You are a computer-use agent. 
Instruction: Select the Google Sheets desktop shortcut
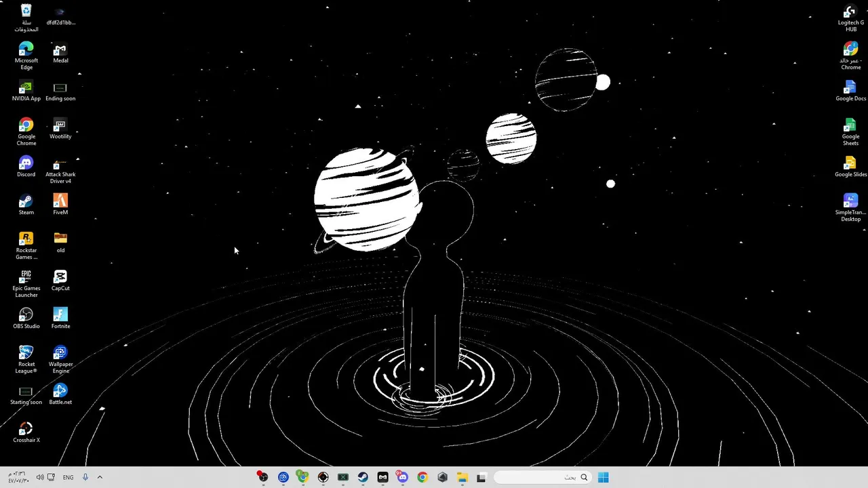850,131
